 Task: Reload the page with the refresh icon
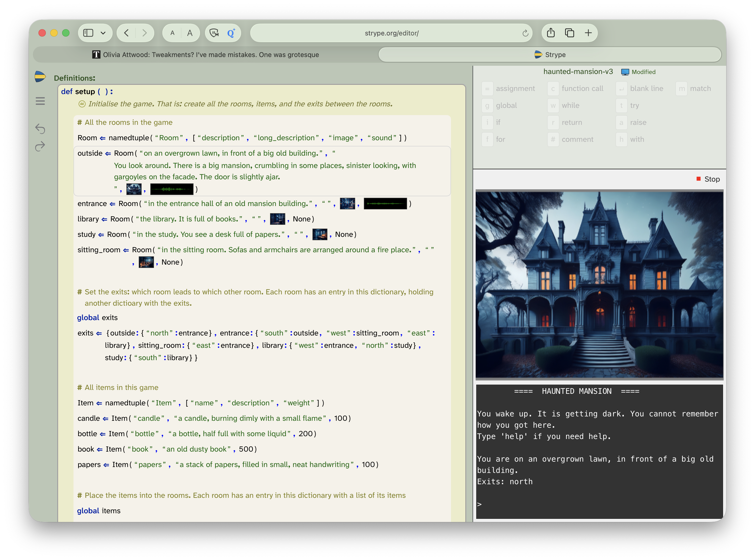(525, 33)
